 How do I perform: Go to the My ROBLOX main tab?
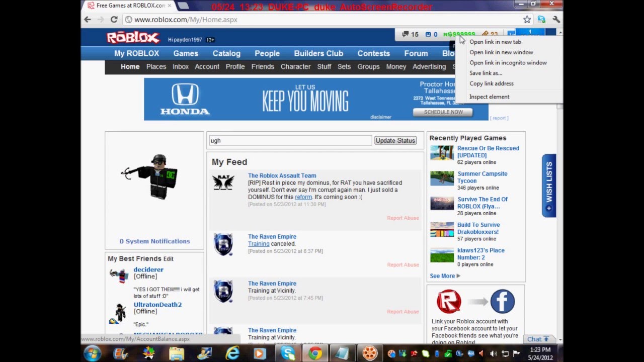(136, 53)
